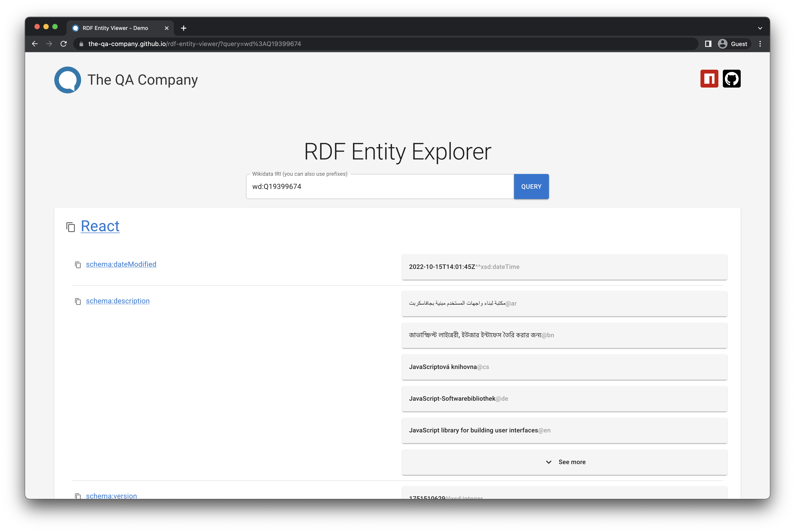
Task: Go back to previous page
Action: 35,44
